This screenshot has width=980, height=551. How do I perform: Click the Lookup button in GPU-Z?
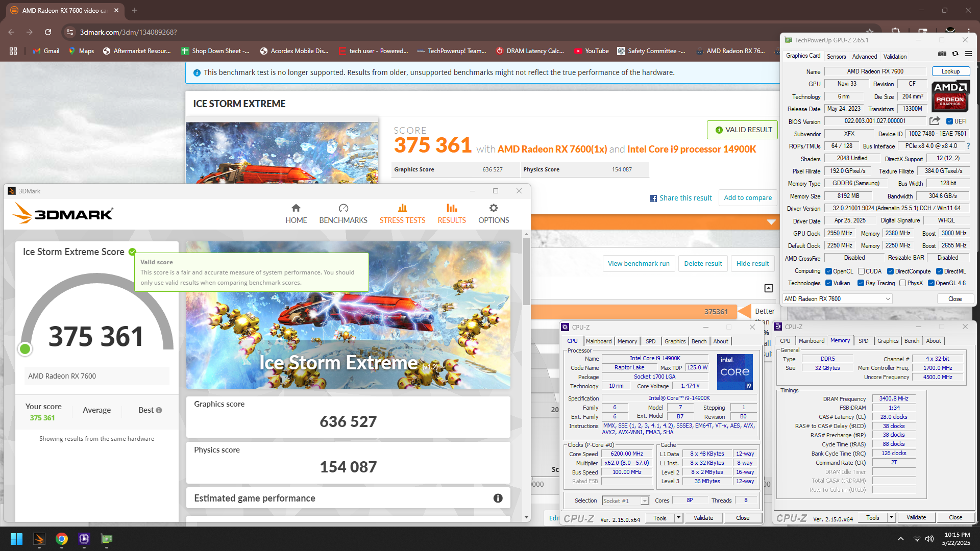(x=950, y=71)
